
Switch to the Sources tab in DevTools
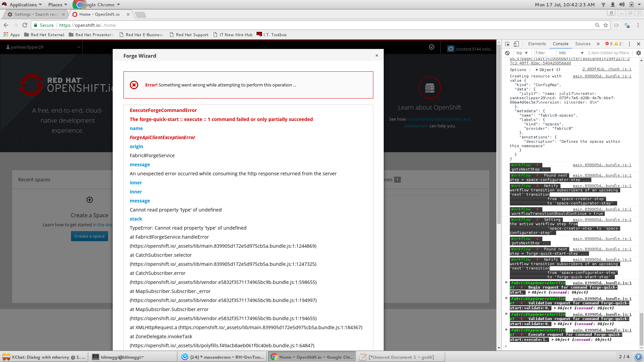(x=583, y=44)
